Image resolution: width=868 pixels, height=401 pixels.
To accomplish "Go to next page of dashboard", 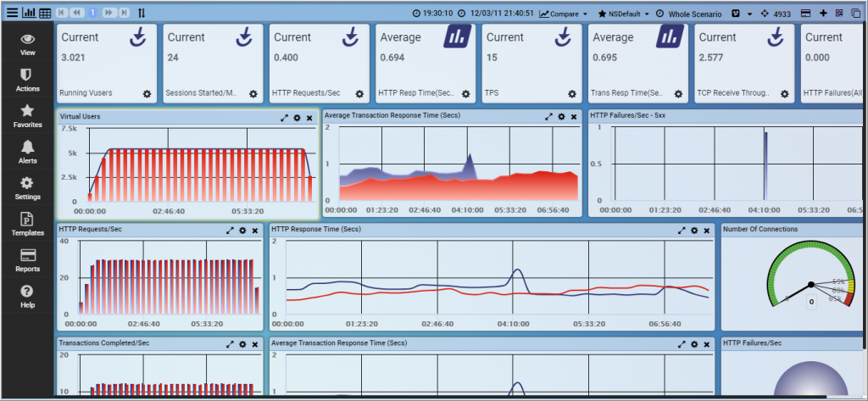I will 109,13.
